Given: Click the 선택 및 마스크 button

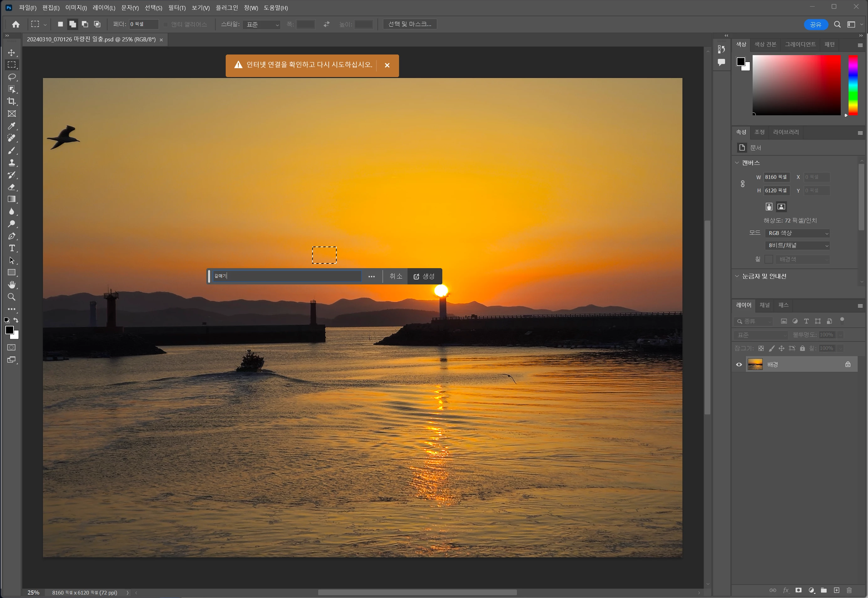Looking at the screenshot, I should click(x=409, y=24).
